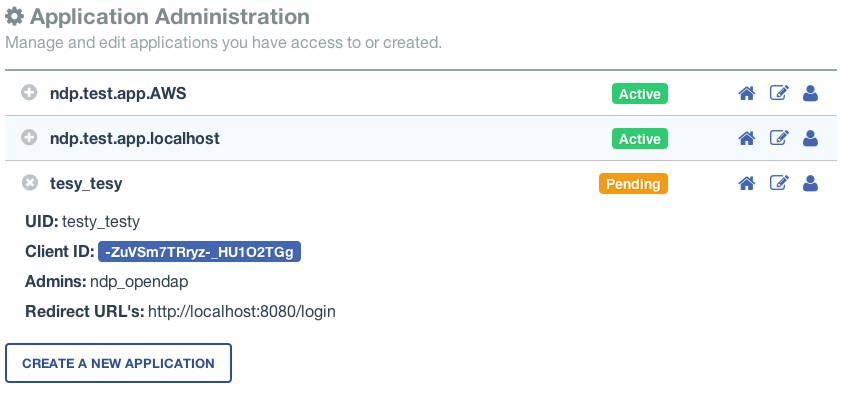Image resolution: width=844 pixels, height=394 pixels.
Task: Click the Application Administration gear icon
Action: [15, 17]
